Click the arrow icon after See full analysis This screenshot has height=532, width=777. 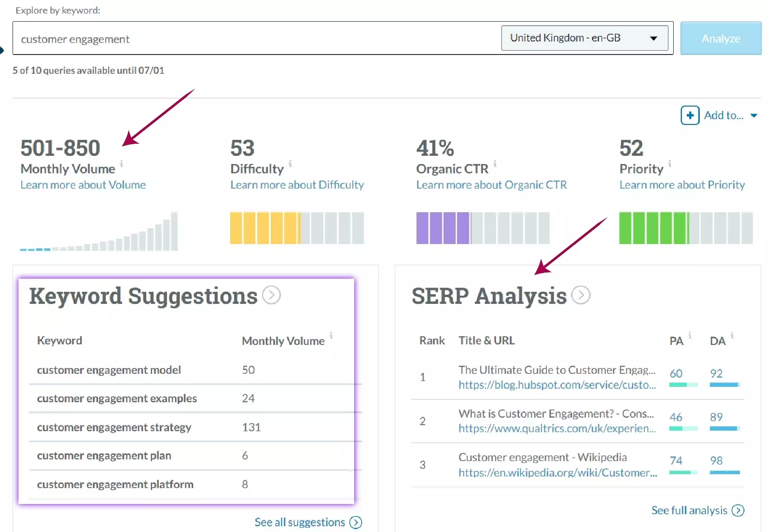[x=738, y=510]
